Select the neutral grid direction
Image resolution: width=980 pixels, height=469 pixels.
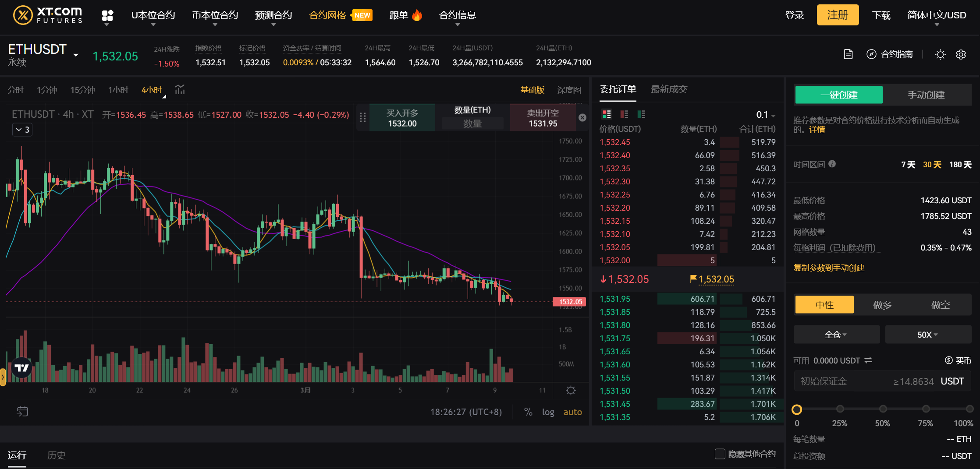824,305
